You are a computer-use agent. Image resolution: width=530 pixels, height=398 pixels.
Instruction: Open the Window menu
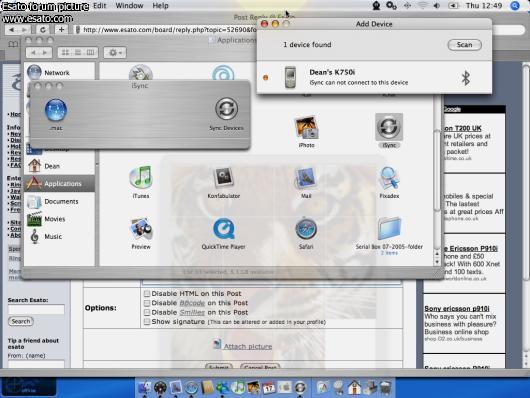point(129,6)
